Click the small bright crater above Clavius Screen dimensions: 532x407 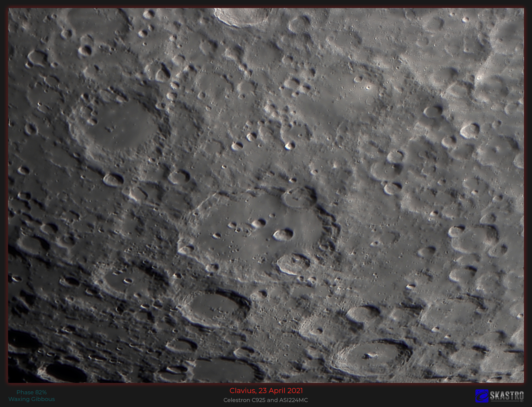289,146
